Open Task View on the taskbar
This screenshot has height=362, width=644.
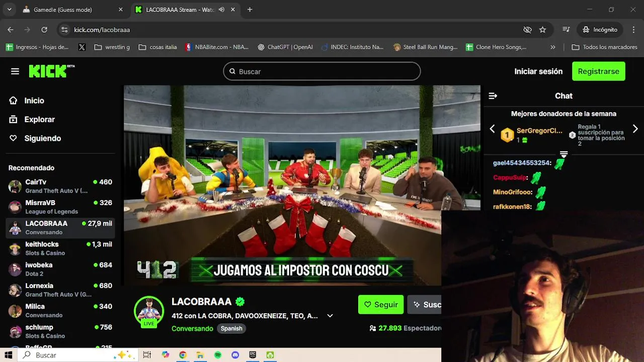click(x=147, y=355)
